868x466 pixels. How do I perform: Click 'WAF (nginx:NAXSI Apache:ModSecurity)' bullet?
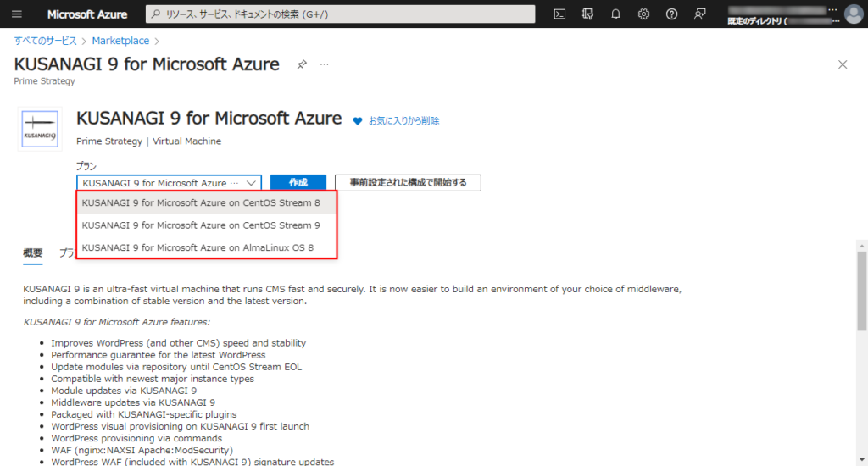point(142,450)
